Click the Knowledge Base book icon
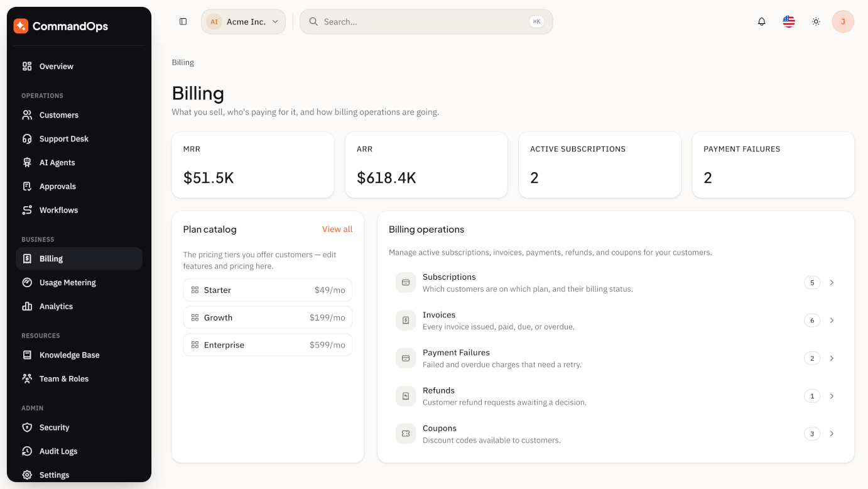The height and width of the screenshot is (489, 868). click(27, 355)
